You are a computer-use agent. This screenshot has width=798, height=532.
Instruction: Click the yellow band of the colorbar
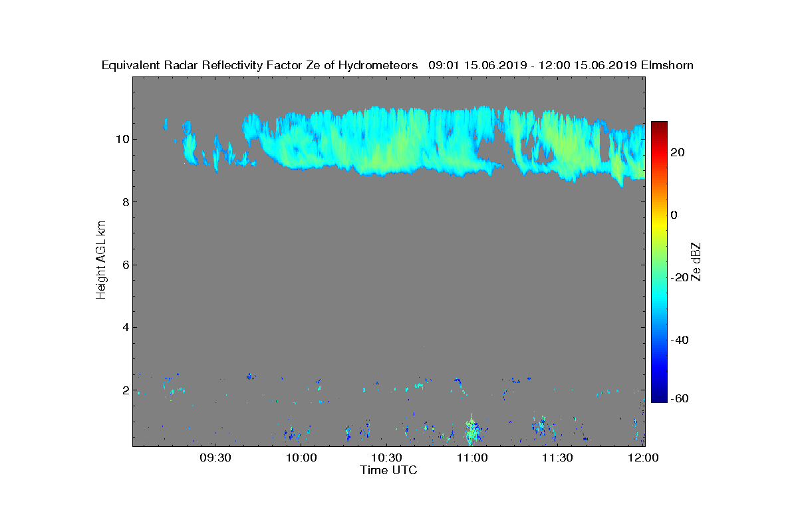659,226
